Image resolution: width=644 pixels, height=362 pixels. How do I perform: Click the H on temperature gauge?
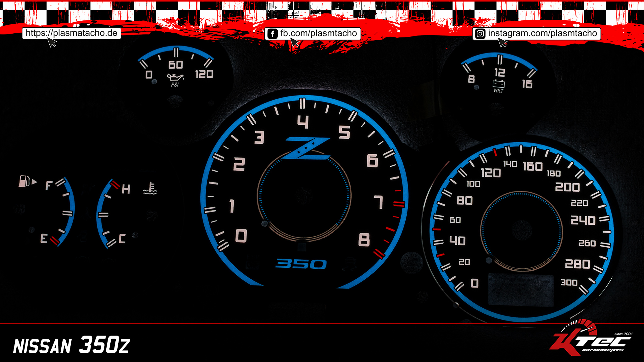pyautogui.click(x=126, y=189)
